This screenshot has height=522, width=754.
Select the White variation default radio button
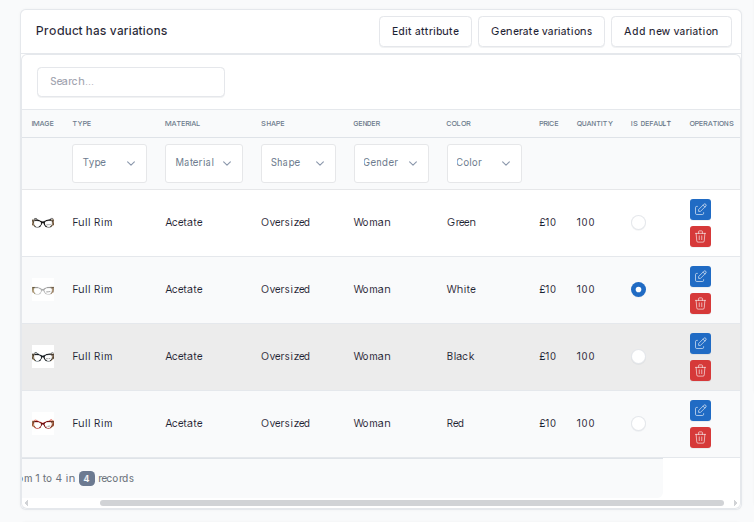pyautogui.click(x=638, y=289)
